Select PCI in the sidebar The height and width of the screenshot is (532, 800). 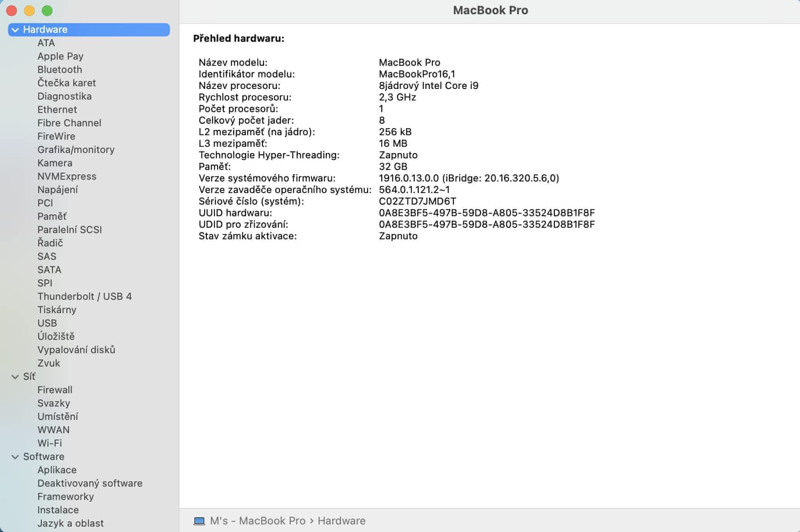(x=45, y=203)
